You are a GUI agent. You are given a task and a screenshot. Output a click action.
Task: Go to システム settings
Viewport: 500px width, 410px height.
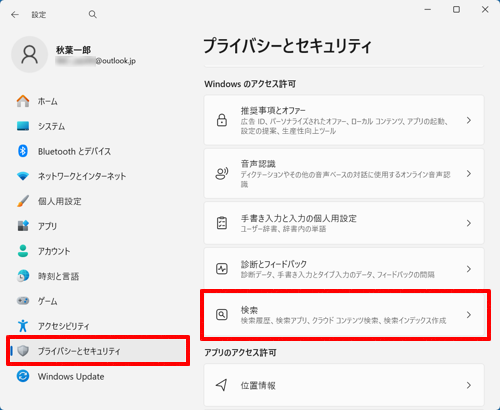coord(51,126)
